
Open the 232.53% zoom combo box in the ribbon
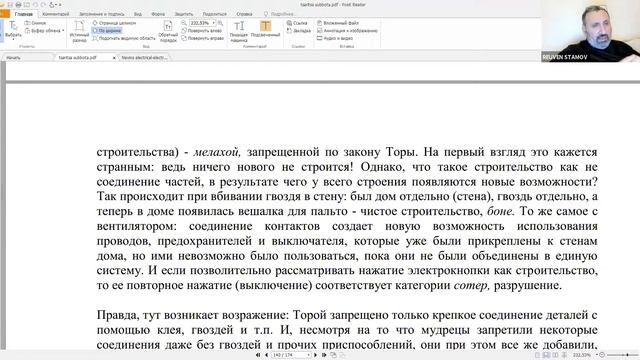[x=202, y=23]
